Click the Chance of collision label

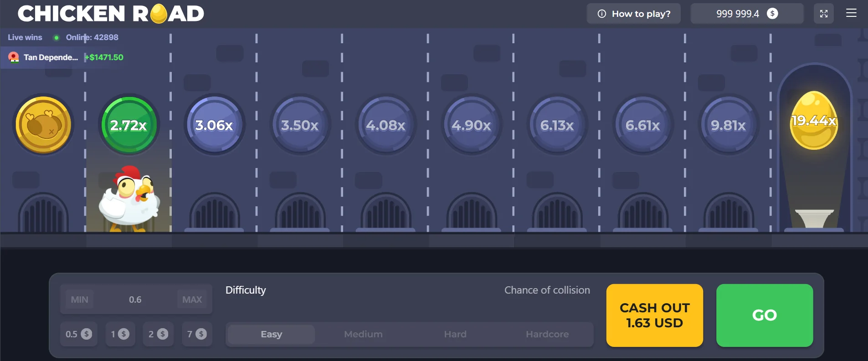(x=547, y=290)
